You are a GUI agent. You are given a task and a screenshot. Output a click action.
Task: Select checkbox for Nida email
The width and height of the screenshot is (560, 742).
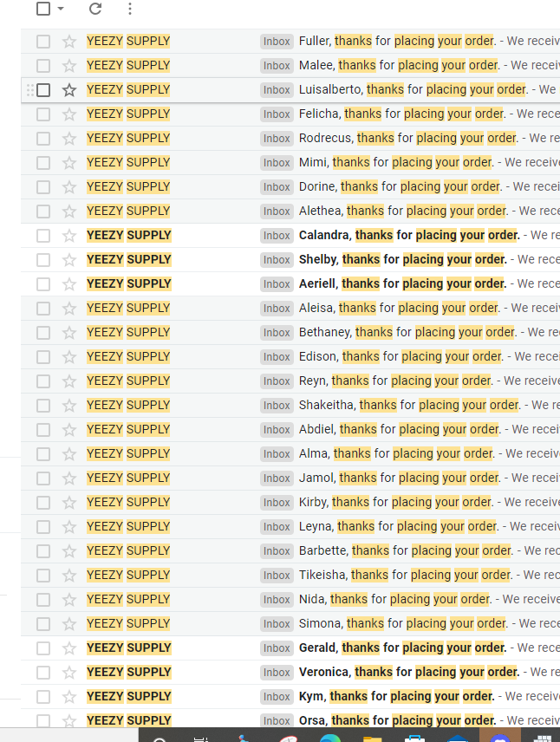(43, 600)
